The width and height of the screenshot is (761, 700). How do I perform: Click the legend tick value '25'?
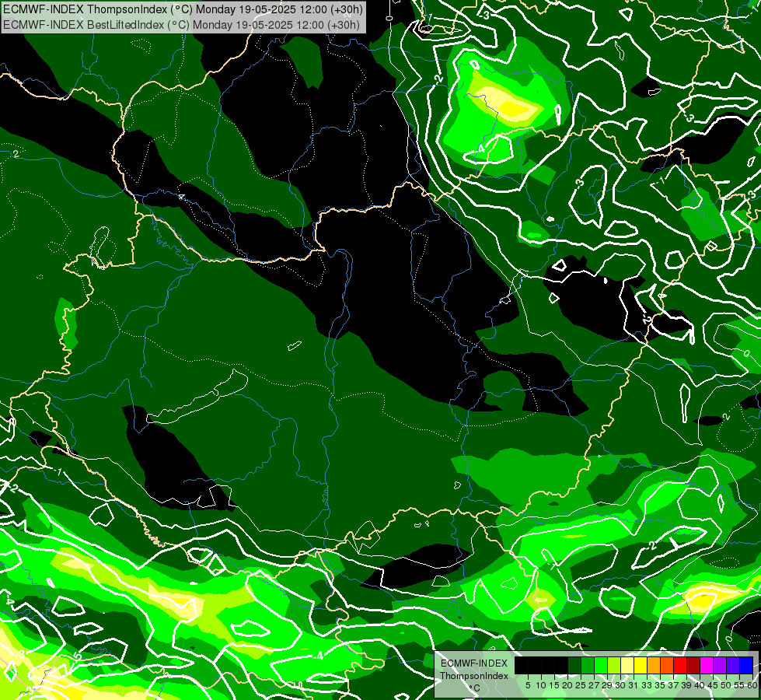tap(581, 685)
